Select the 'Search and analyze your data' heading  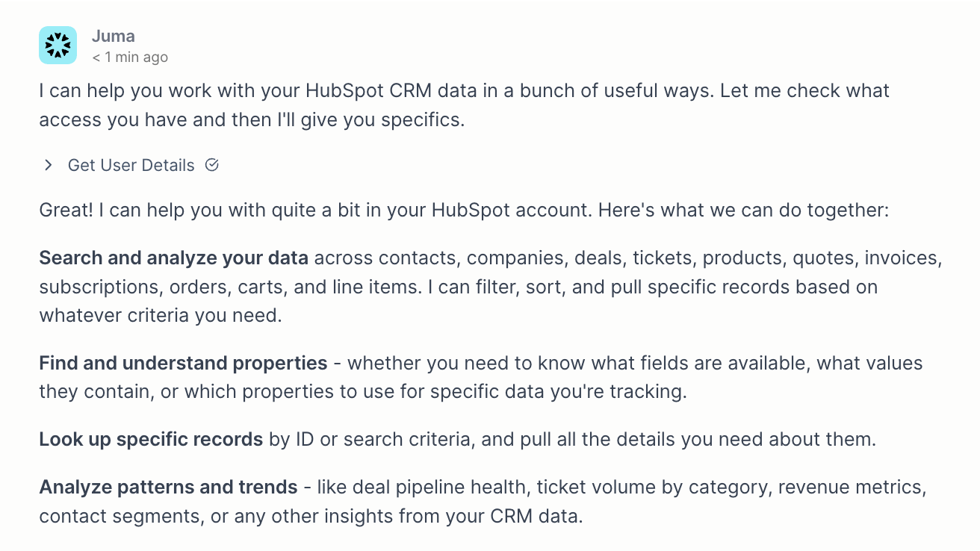click(x=173, y=258)
